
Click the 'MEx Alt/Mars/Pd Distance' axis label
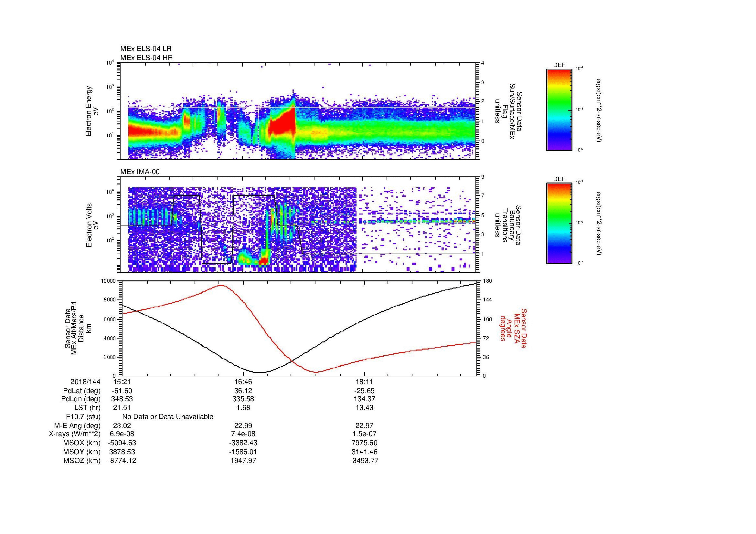[77, 328]
